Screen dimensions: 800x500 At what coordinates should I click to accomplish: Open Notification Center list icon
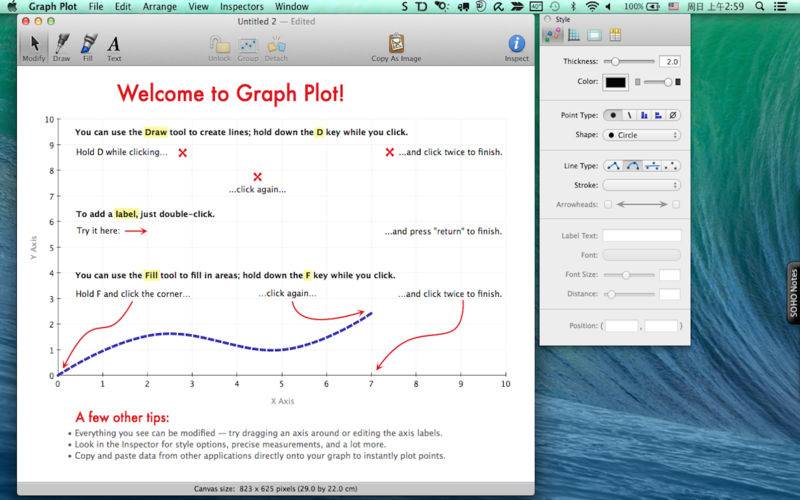click(780, 6)
